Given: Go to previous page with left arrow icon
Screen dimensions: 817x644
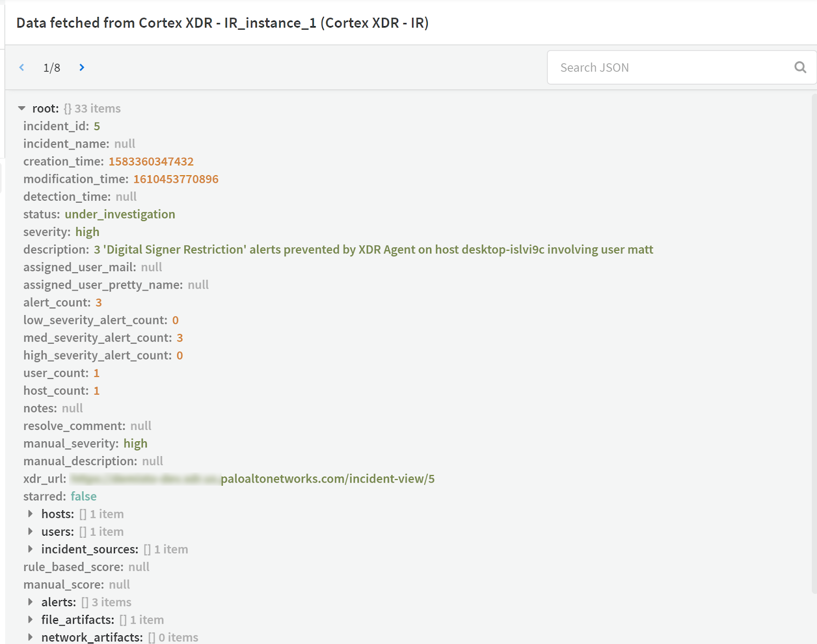Looking at the screenshot, I should 21,67.
